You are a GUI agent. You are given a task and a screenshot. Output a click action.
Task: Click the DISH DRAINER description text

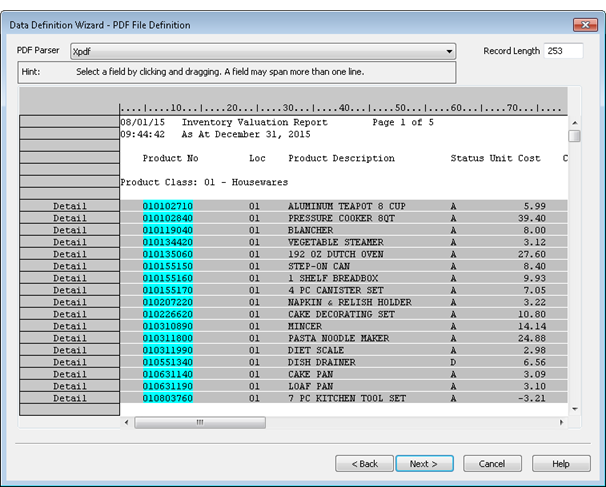(322, 362)
